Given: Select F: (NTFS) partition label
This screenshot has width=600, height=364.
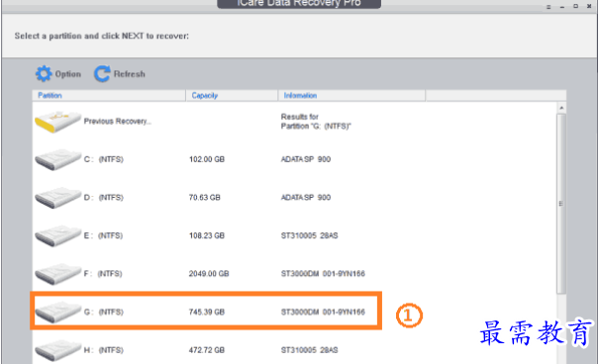Looking at the screenshot, I should pos(103,274).
